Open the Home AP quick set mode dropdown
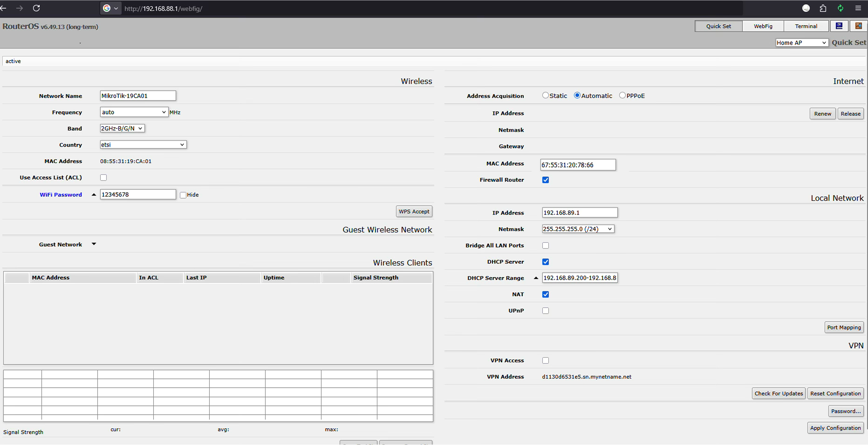This screenshot has width=868, height=445. coord(801,42)
